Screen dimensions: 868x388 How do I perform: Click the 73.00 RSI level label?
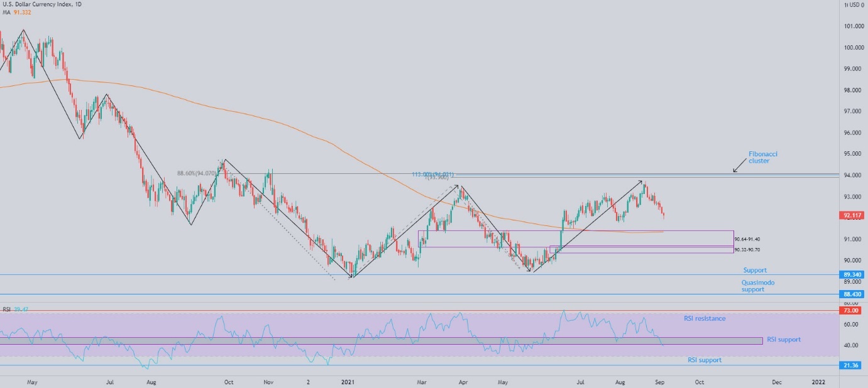[851, 311]
